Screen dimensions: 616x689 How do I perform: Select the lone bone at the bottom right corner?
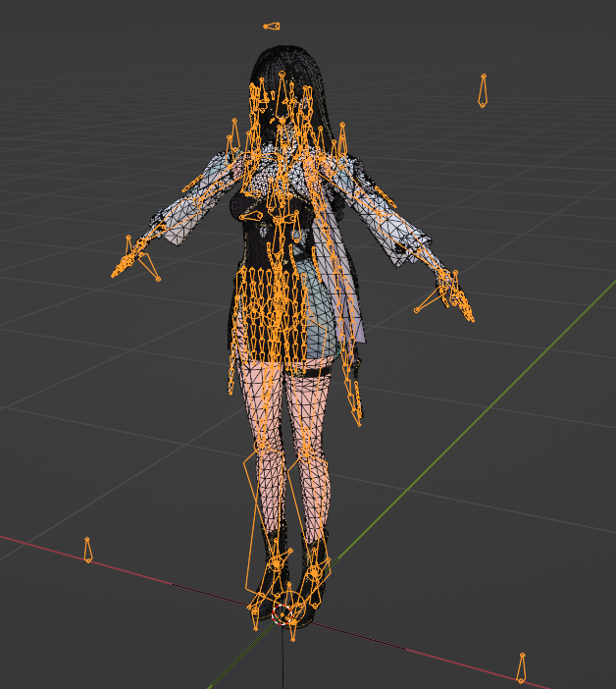521,668
